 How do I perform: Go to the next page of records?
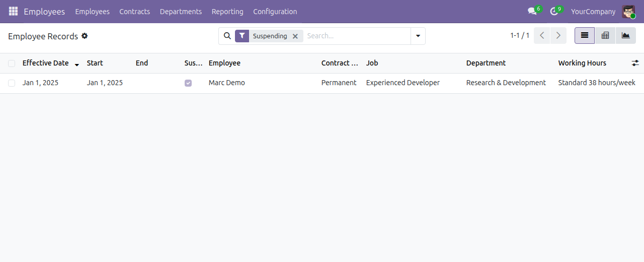(558, 36)
